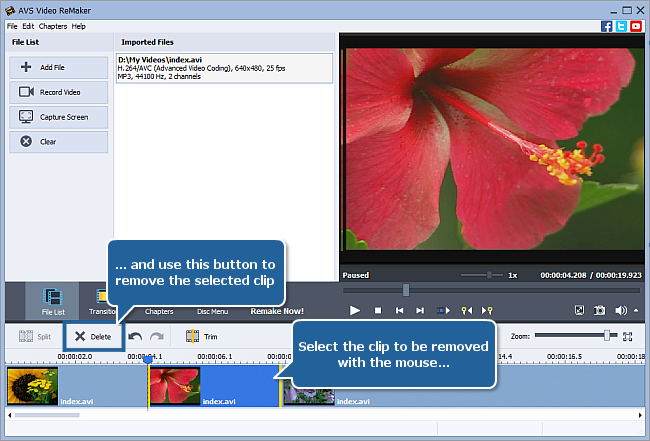Open the Facebook page icon
This screenshot has width=650, height=441.
(606, 26)
